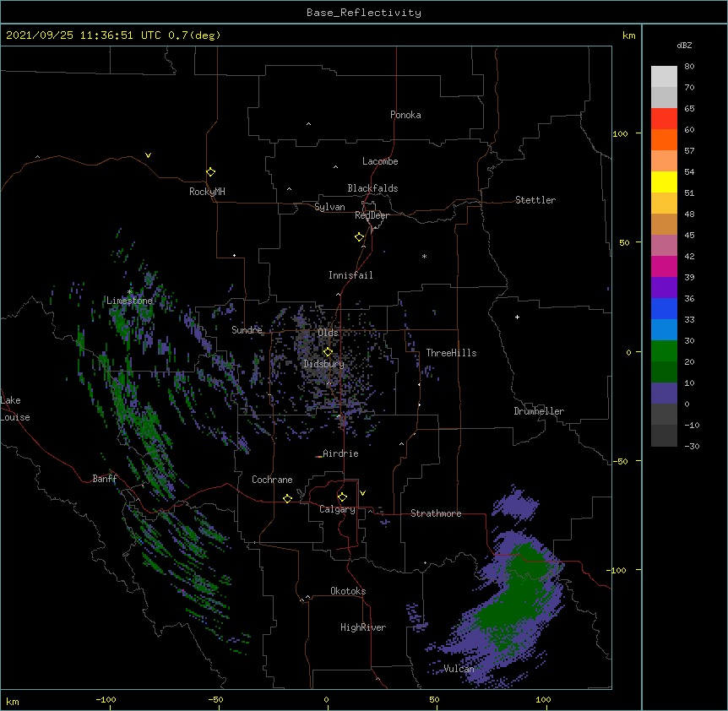Click the Vulcan label
This screenshot has width=728, height=711.
[459, 669]
